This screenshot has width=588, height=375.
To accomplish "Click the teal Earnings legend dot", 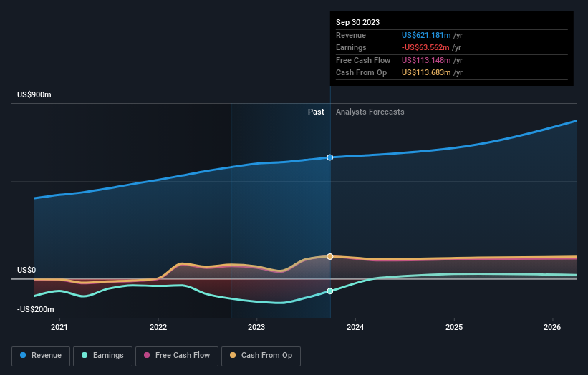I will point(85,355).
